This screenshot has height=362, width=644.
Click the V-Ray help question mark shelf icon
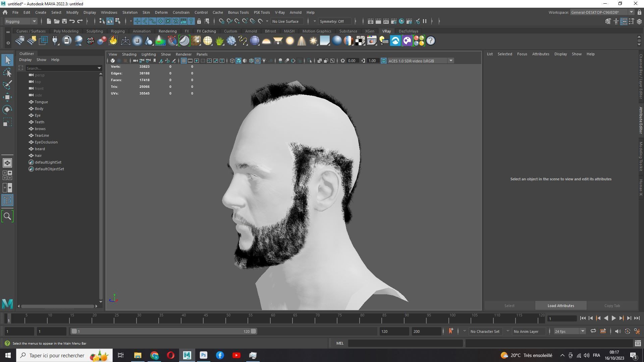(430, 41)
